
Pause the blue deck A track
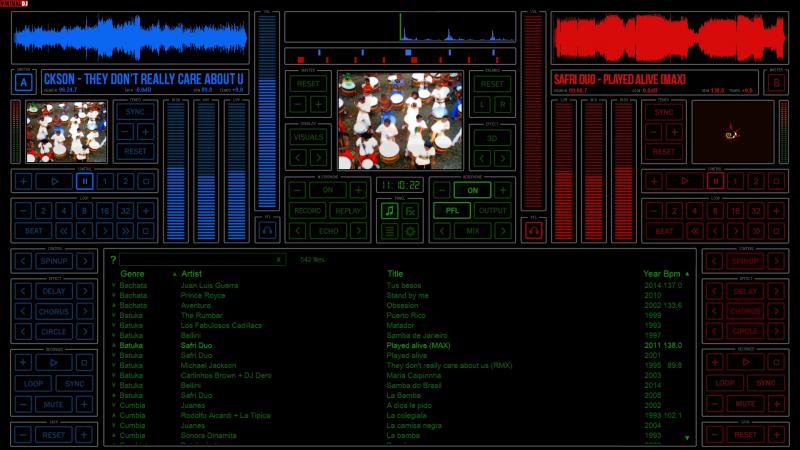click(x=85, y=181)
